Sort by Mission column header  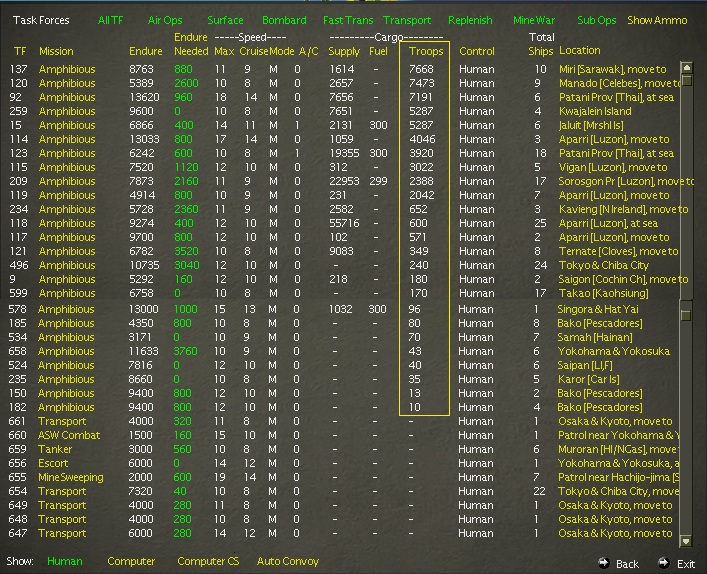(x=56, y=51)
